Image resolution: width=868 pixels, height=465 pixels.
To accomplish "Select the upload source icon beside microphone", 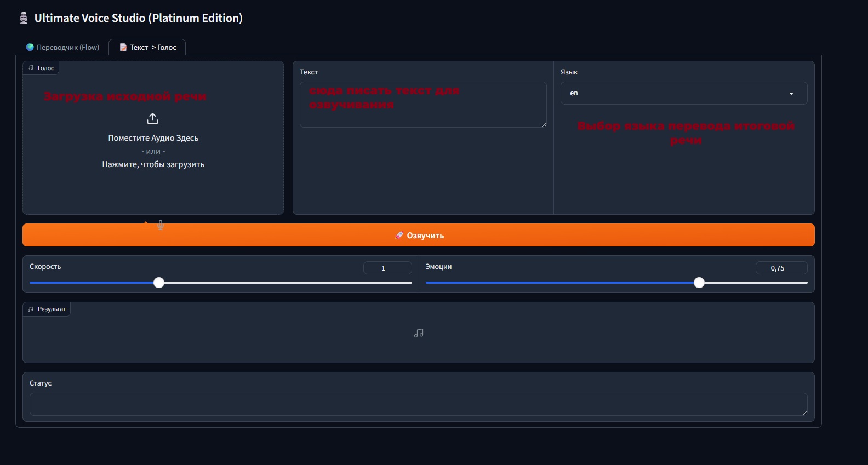I will coord(146,222).
